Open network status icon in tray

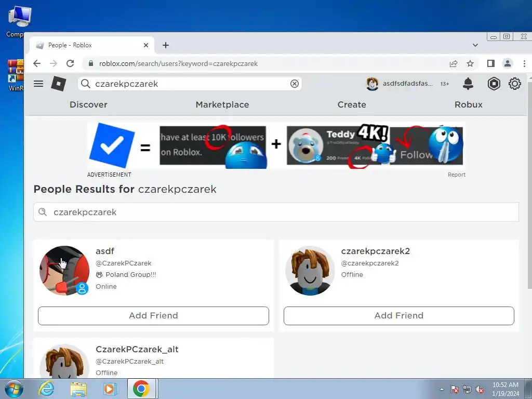467,389
